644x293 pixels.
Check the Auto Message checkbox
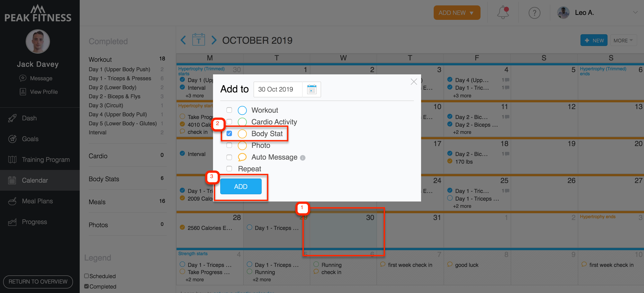229,157
